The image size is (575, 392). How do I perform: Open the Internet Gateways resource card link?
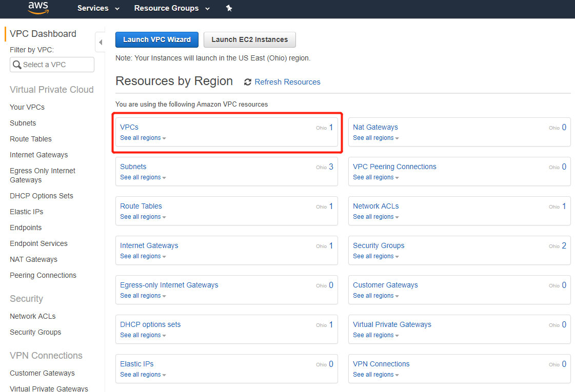click(x=149, y=245)
